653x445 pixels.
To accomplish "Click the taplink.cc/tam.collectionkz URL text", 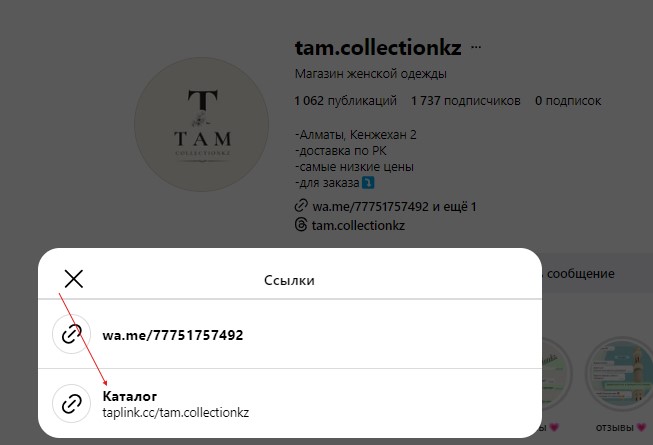I will [175, 412].
